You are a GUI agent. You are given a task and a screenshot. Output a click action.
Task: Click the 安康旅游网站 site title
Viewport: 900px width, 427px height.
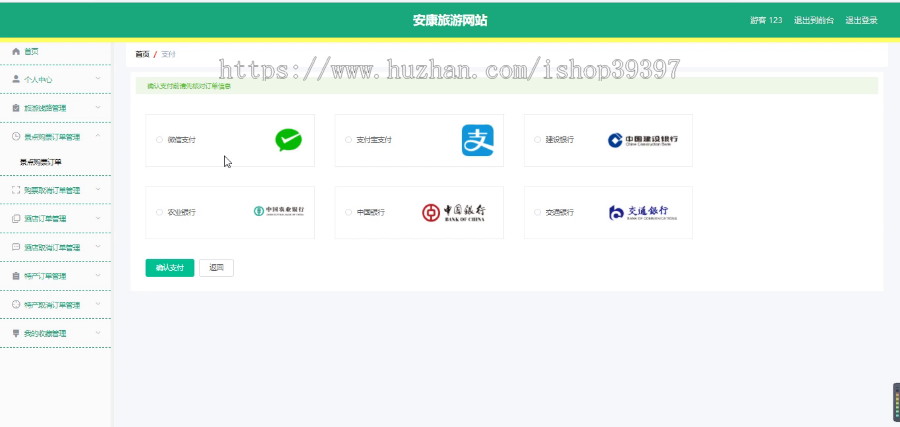point(450,21)
